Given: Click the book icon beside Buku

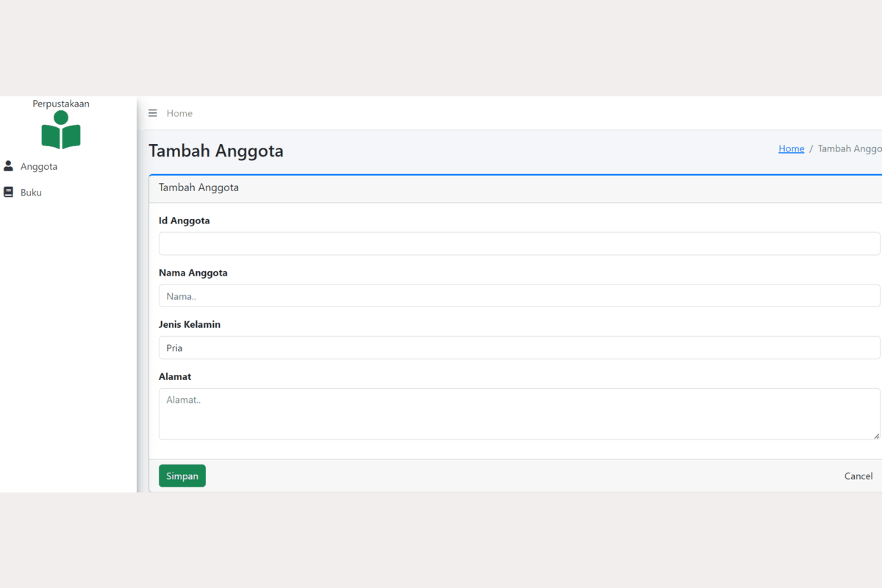Looking at the screenshot, I should coord(9,192).
